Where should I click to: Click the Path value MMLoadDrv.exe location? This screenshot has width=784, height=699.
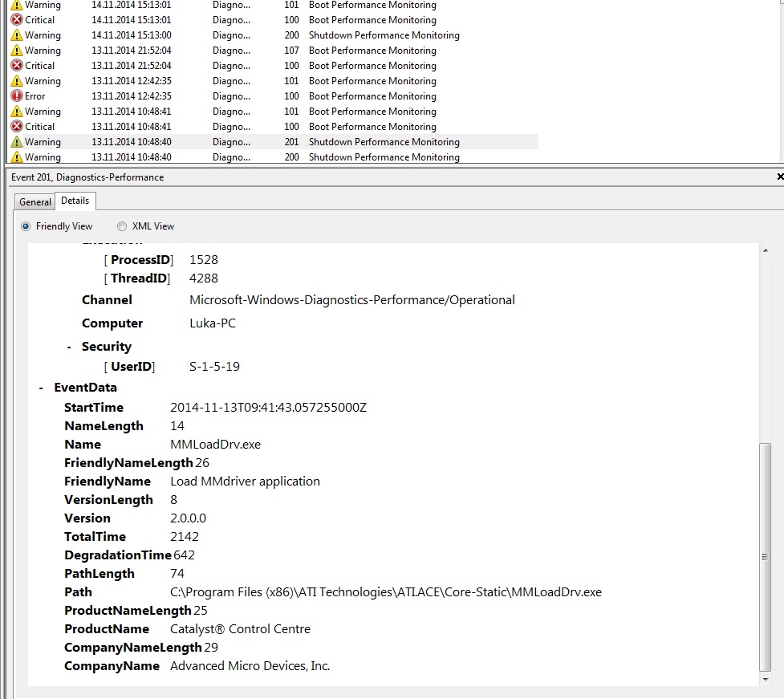tap(385, 592)
